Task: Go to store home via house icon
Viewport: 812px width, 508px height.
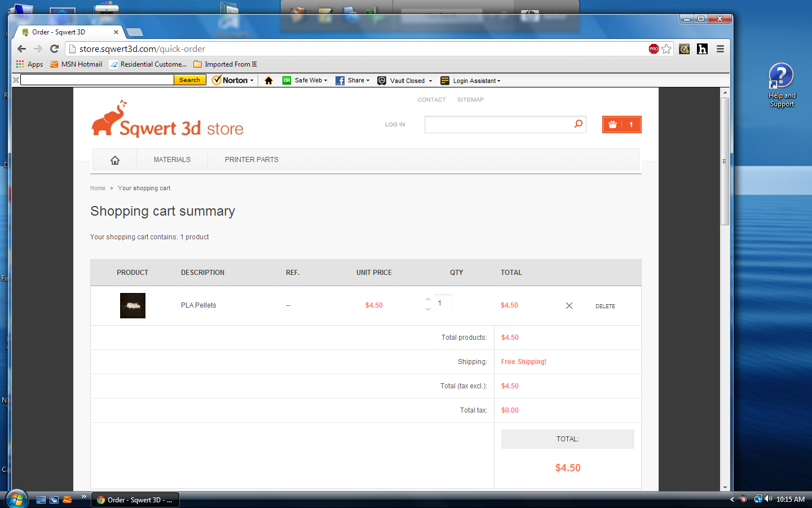Action: (x=115, y=160)
